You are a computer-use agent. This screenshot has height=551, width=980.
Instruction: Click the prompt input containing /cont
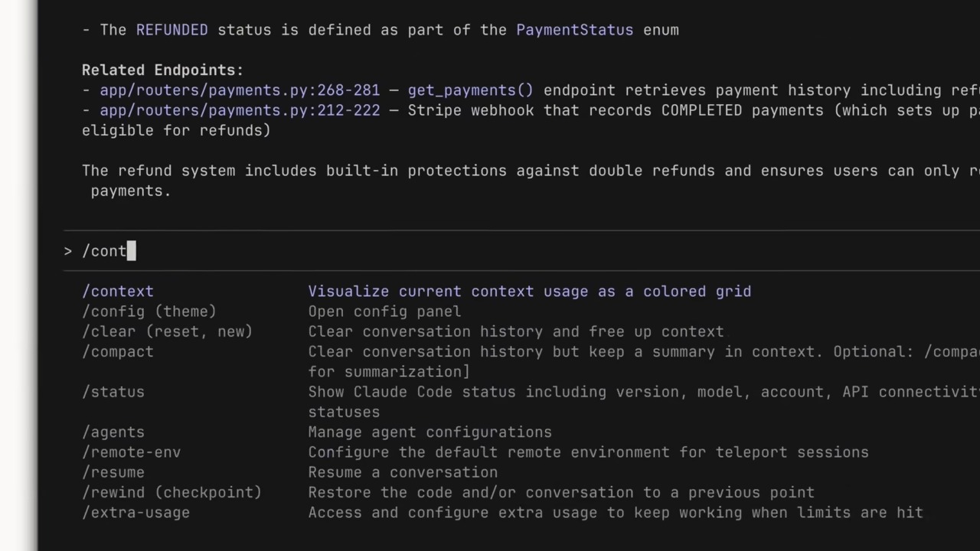point(521,251)
